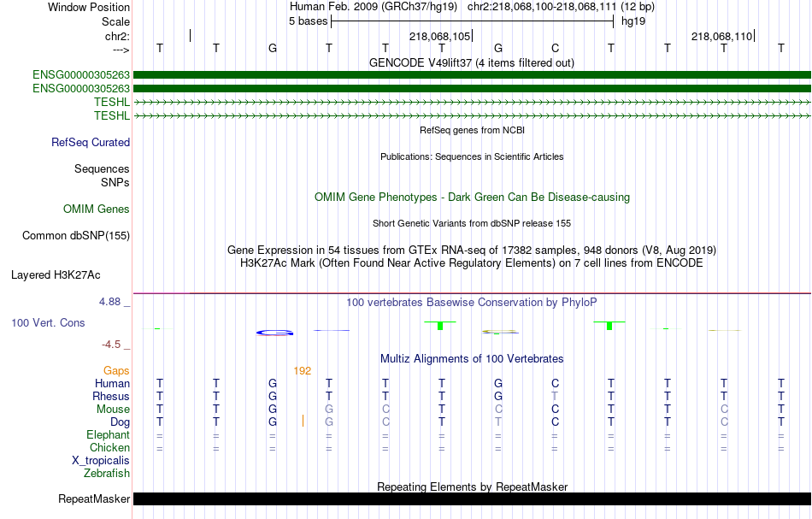Image resolution: width=812 pixels, height=519 pixels.
Task: Open the OMIM Gene Phenotypes track title
Action: click(472, 197)
